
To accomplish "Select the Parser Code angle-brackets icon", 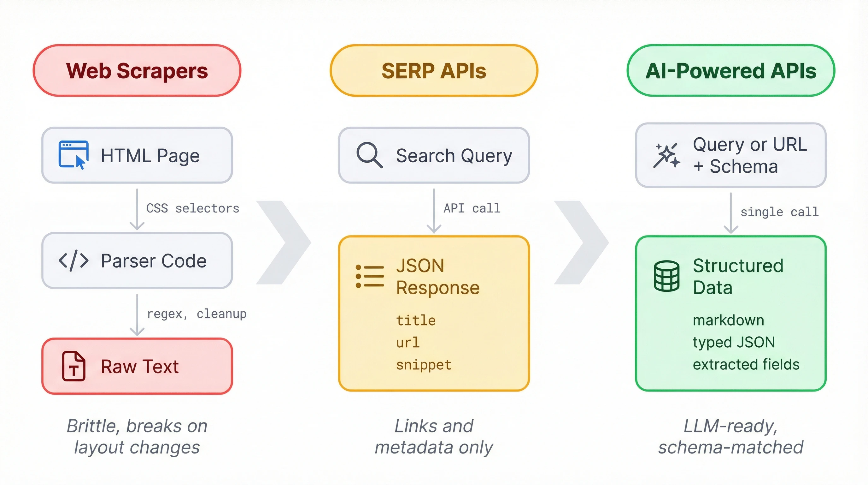I will tap(74, 260).
